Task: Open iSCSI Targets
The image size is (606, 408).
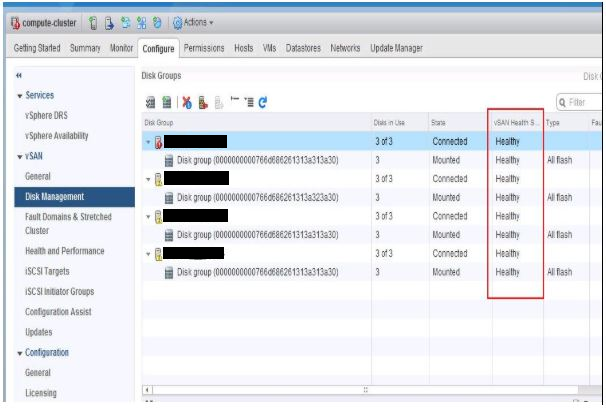Action: pyautogui.click(x=48, y=271)
